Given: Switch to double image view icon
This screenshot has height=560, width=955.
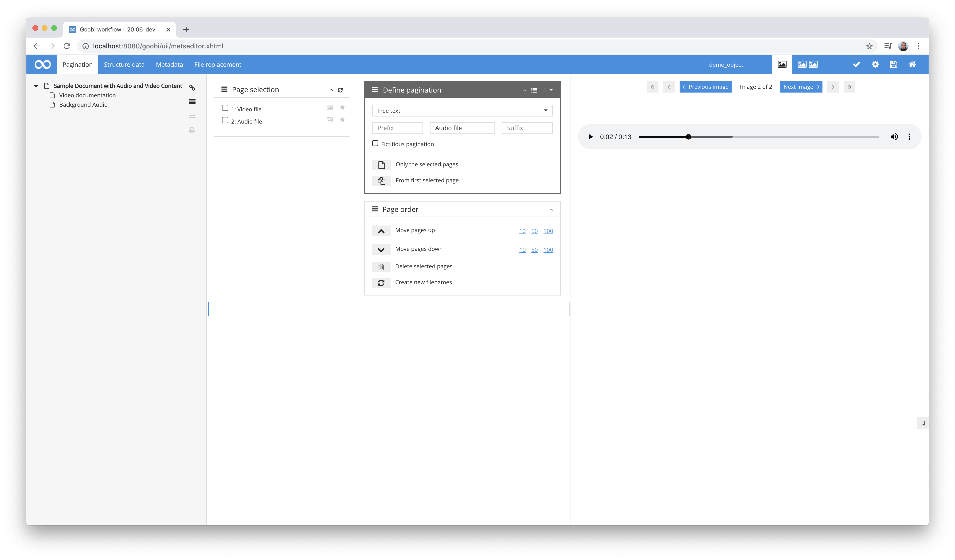Looking at the screenshot, I should pos(808,64).
